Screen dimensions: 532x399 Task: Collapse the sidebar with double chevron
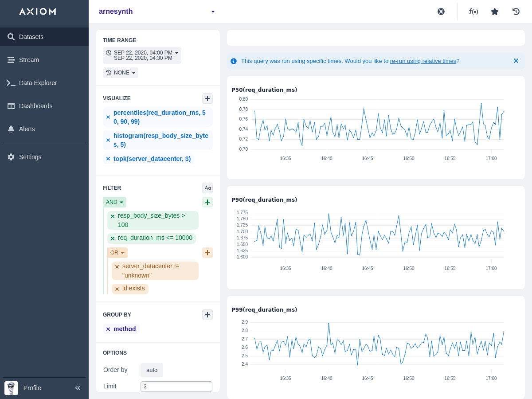click(78, 388)
